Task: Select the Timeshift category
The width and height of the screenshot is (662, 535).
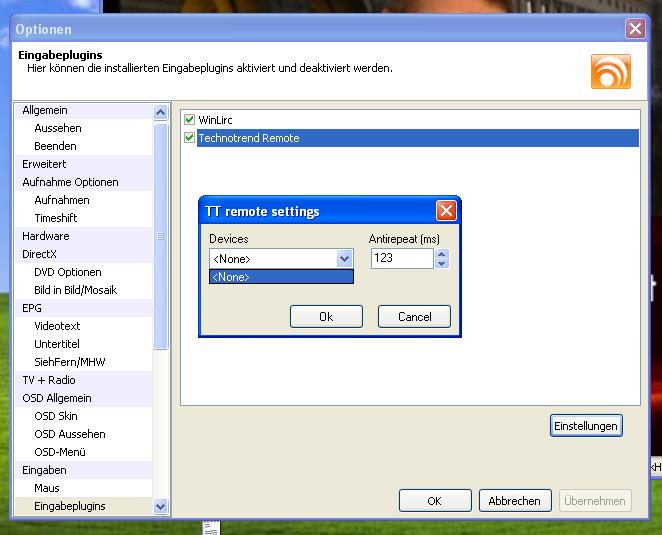Action: click(x=84, y=218)
